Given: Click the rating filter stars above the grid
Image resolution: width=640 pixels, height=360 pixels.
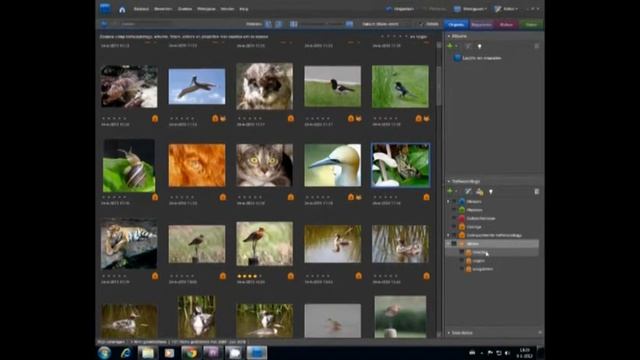Looking at the screenshot, I should 394,37.
